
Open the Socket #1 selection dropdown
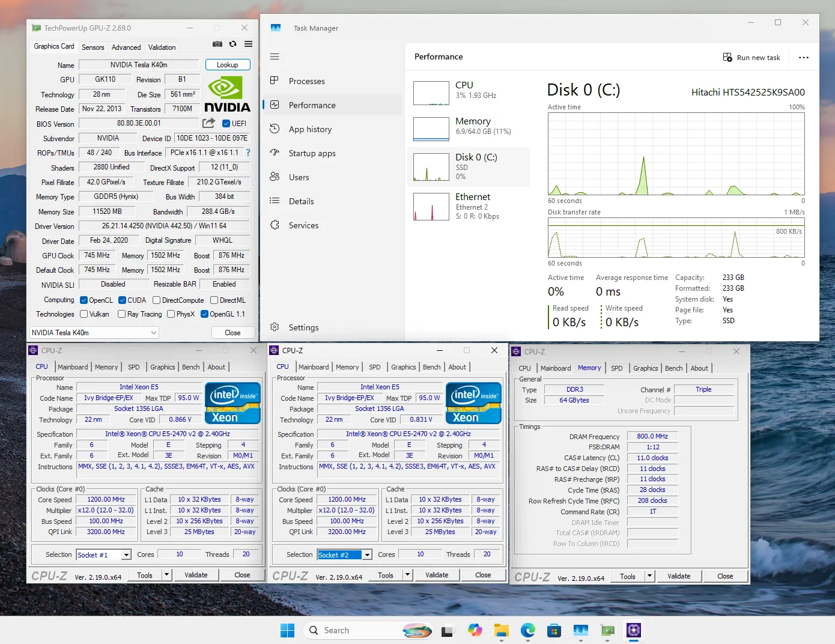pyautogui.click(x=126, y=555)
